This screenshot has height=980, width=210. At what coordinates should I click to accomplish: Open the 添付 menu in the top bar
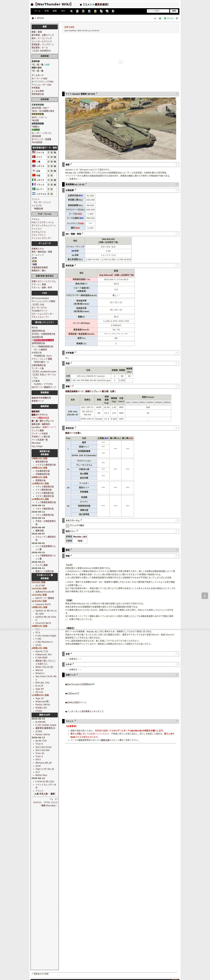(x=63, y=11)
